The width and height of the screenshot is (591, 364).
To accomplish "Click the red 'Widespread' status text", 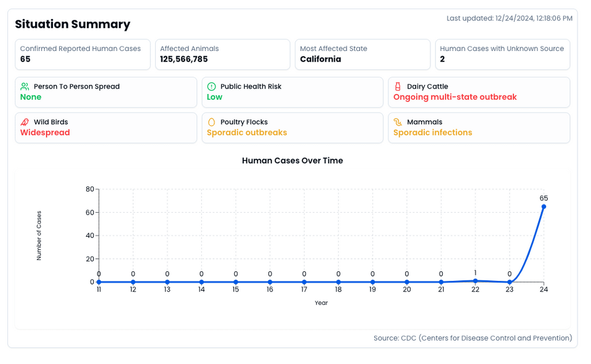I will tap(45, 133).
